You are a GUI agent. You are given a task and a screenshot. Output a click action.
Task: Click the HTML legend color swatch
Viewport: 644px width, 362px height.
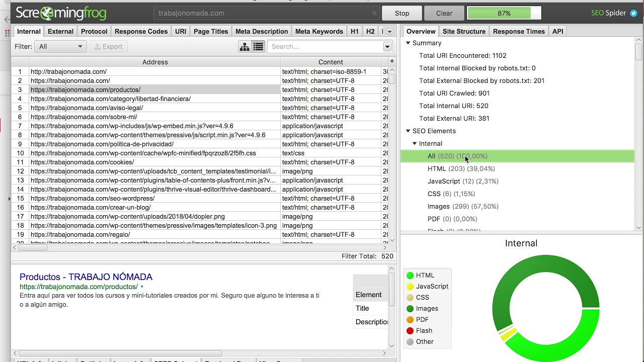(410, 276)
